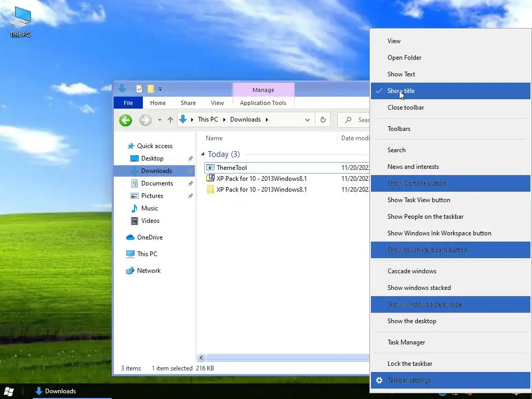This screenshot has height=399, width=532.
Task: Toggle Show Cortana button
Action: (450, 183)
